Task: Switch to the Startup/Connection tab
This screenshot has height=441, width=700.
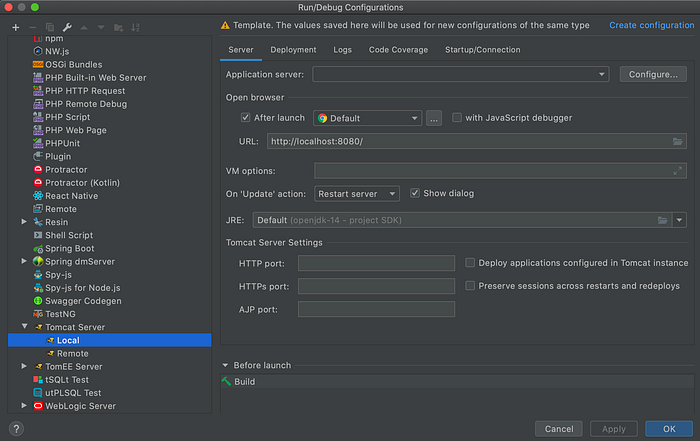Action: click(483, 50)
